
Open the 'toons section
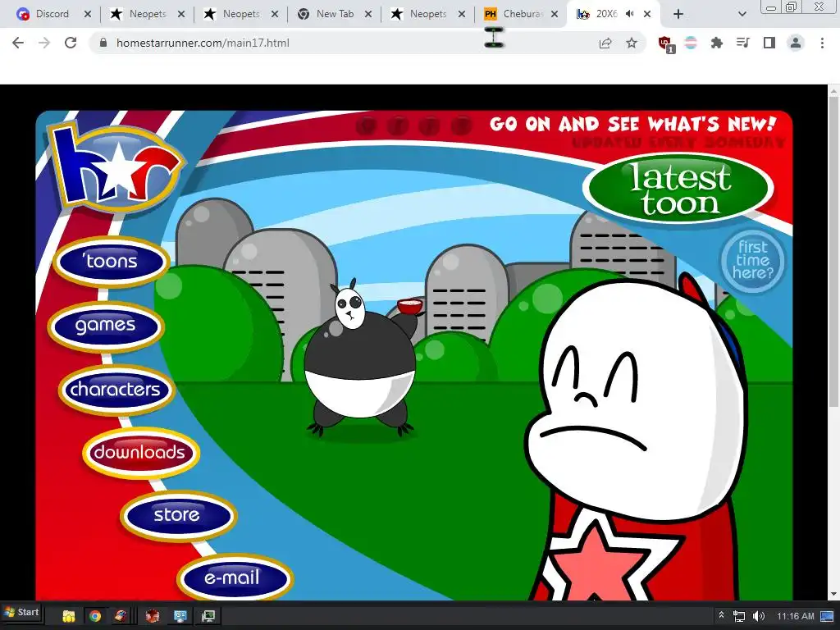(x=112, y=262)
